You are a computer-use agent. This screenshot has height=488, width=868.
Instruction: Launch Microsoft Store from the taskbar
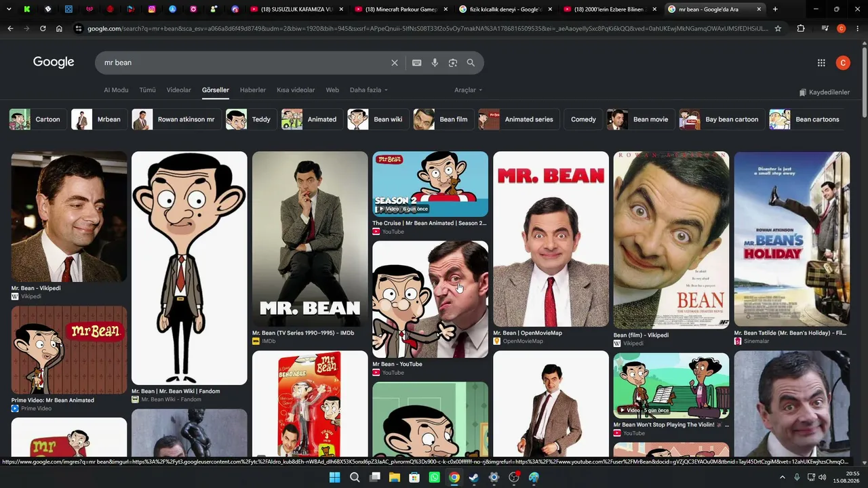pyautogui.click(x=414, y=477)
